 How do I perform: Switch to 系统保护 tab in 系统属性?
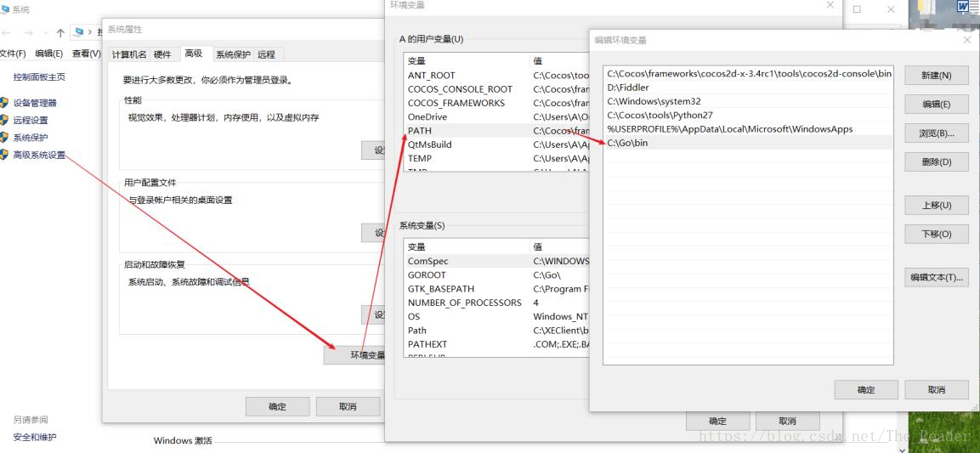(x=233, y=54)
